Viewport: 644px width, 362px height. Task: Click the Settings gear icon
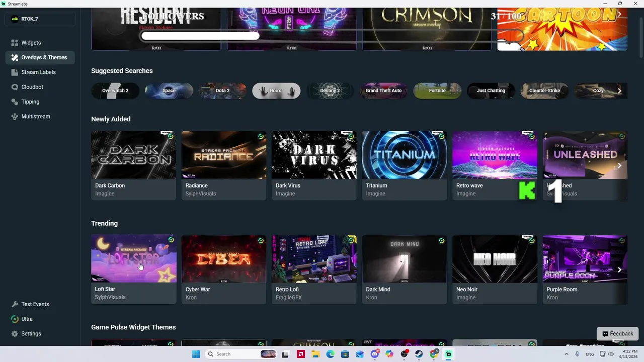point(15,334)
